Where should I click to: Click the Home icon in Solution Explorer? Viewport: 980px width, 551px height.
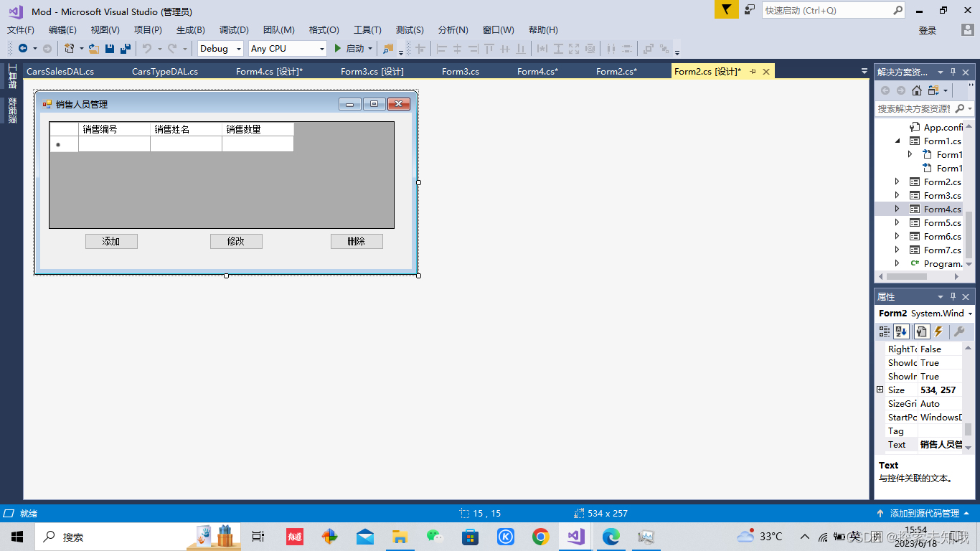click(917, 90)
